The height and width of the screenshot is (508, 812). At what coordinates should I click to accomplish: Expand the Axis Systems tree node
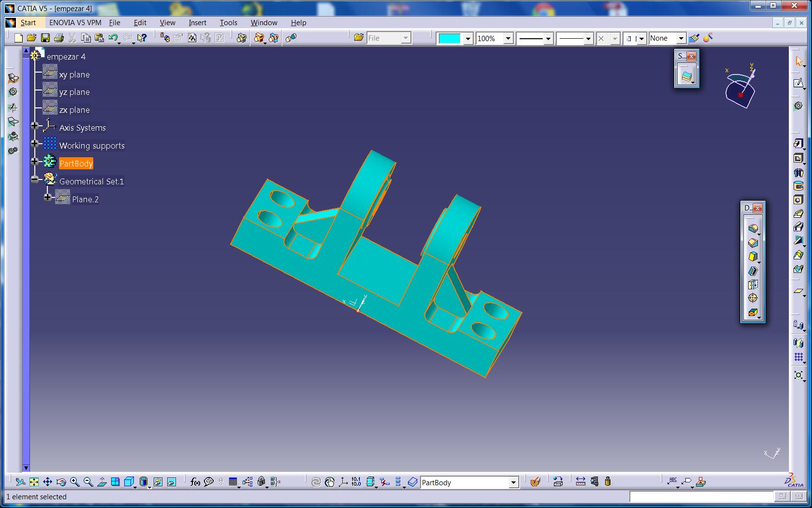[x=35, y=126]
